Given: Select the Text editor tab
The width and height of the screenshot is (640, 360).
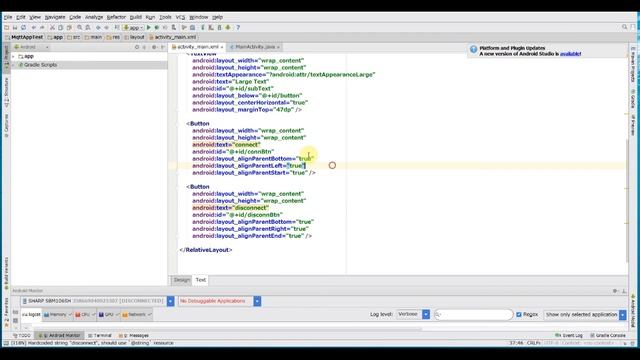Looking at the screenshot, I should click(200, 280).
